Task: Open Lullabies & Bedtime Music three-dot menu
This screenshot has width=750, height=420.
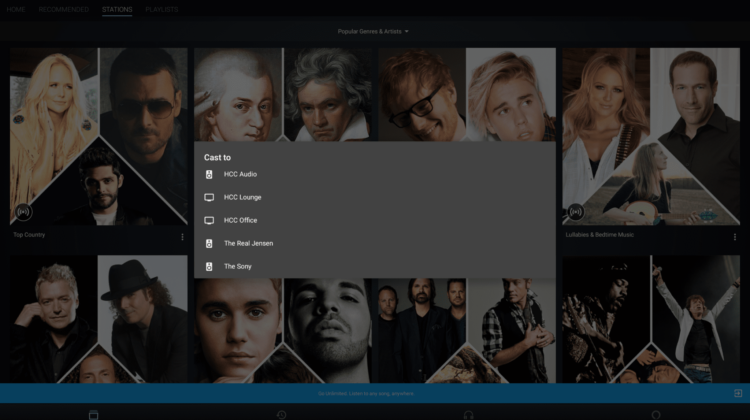Action: coord(734,237)
